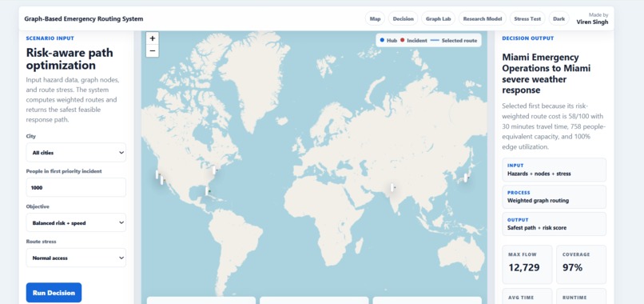644x304 pixels.
Task: Click the Risk-aware path optimization heading
Action: (x=70, y=59)
